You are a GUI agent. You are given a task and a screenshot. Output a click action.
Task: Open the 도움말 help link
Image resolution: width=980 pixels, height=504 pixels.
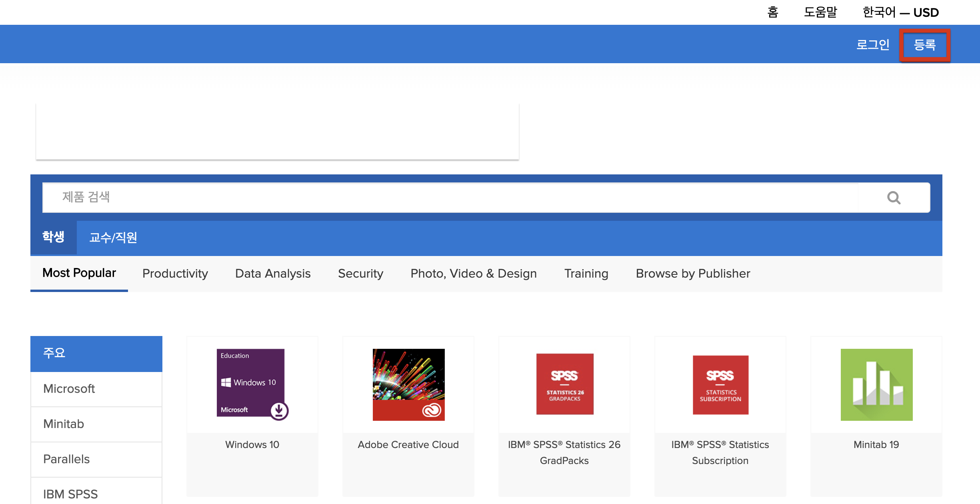(820, 12)
